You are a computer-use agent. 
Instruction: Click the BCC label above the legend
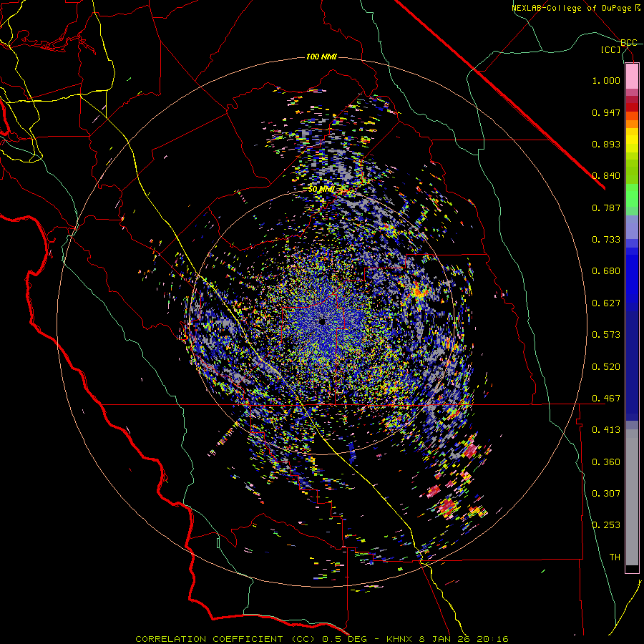[628, 43]
